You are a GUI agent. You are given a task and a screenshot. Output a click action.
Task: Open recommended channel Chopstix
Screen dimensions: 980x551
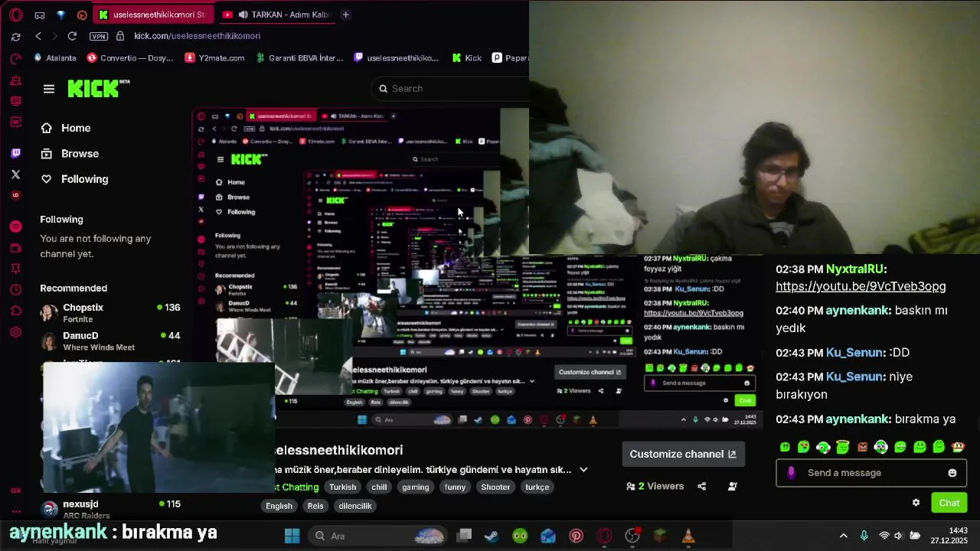coord(110,312)
